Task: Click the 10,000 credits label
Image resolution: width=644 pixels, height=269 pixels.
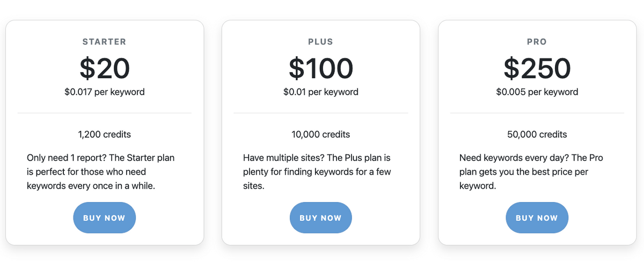Action: (320, 134)
